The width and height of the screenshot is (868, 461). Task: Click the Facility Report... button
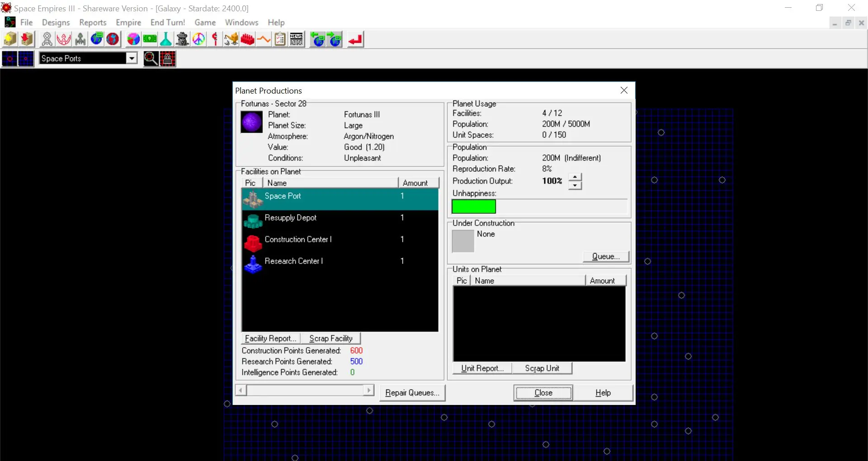[271, 339]
